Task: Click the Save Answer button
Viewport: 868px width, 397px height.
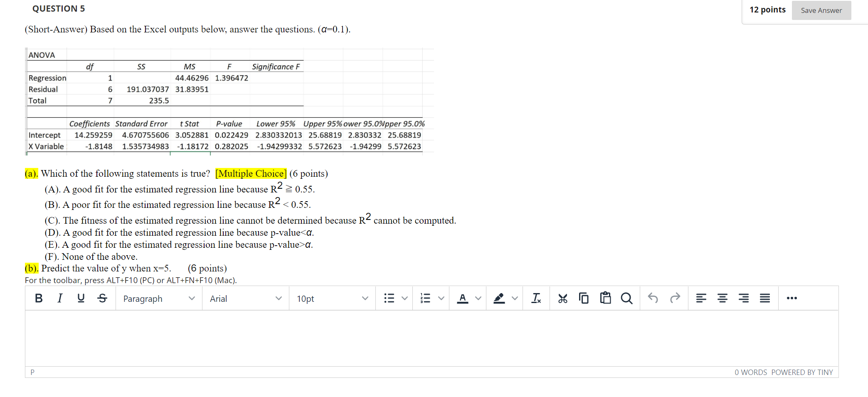Action: pos(821,10)
